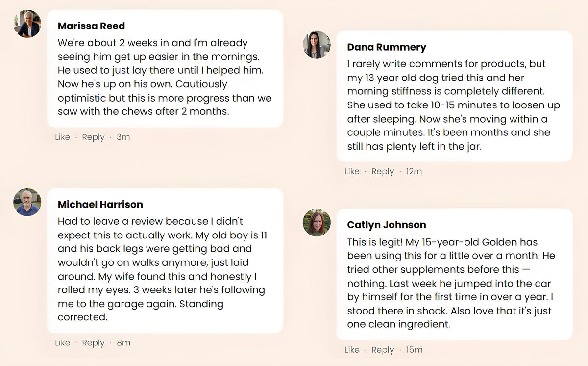Image resolution: width=588 pixels, height=366 pixels.
Task: Open the Dana Rummery name link
Action: (387, 47)
